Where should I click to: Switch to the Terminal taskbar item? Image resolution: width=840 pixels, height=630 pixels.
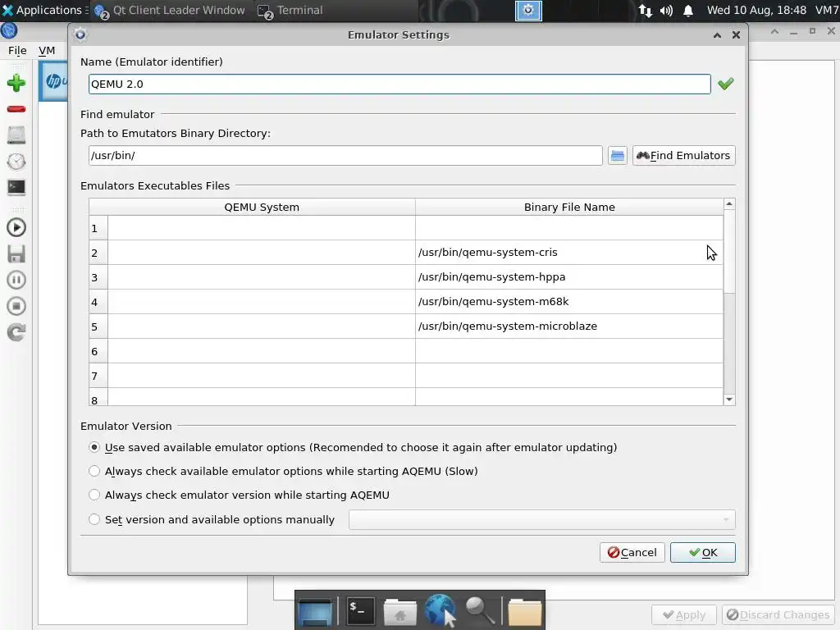291,10
